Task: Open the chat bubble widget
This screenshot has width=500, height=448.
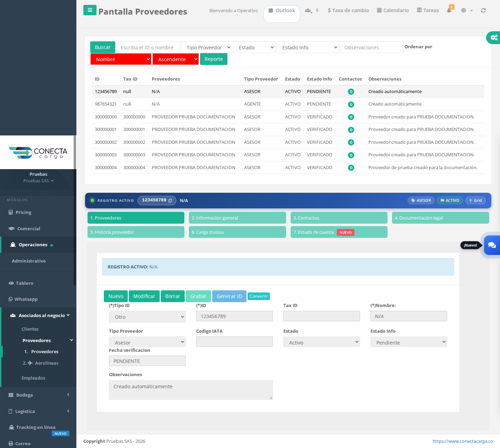Action: [x=492, y=245]
